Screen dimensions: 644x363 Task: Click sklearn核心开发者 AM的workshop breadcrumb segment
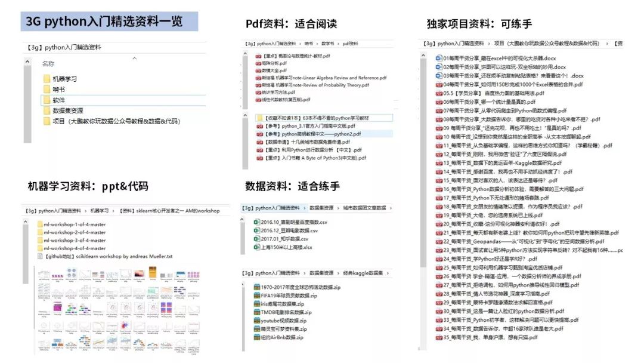click(169, 211)
